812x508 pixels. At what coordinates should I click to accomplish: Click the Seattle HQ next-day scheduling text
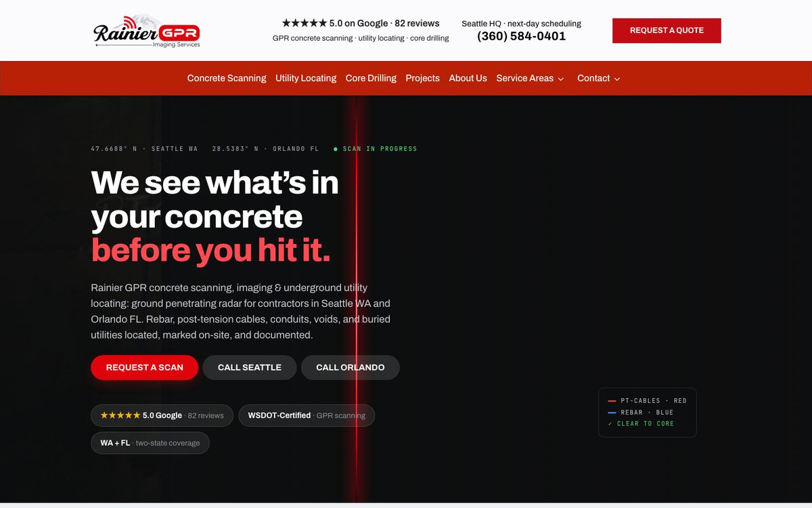click(522, 23)
